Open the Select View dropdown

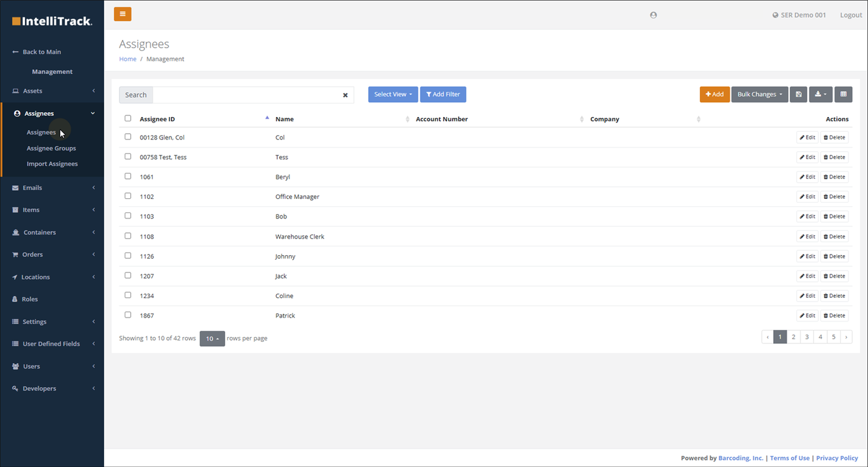393,94
